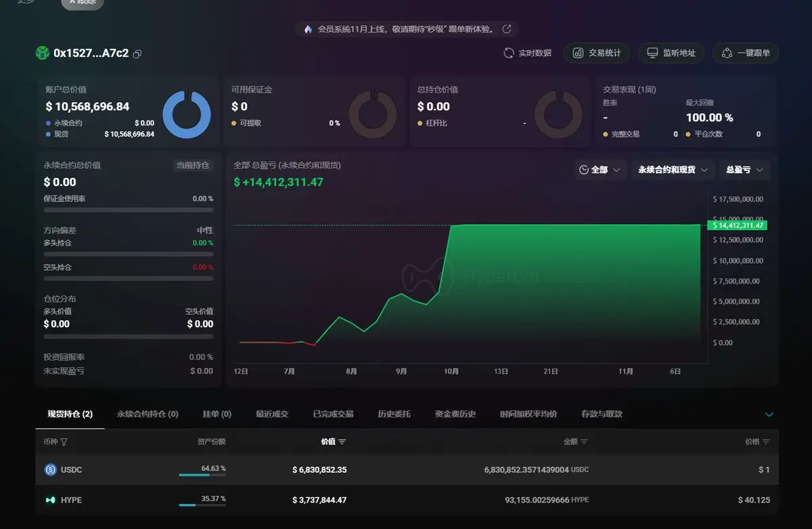Click HYPE value $ 3,737,844.47
The width and height of the screenshot is (812, 529).
click(x=319, y=500)
